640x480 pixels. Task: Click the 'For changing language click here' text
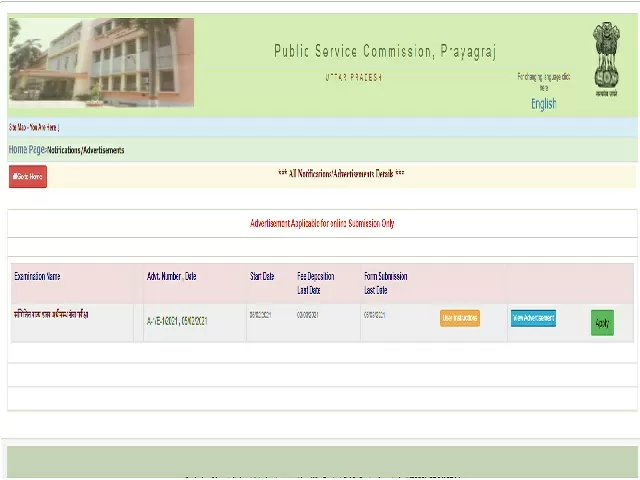tap(543, 82)
